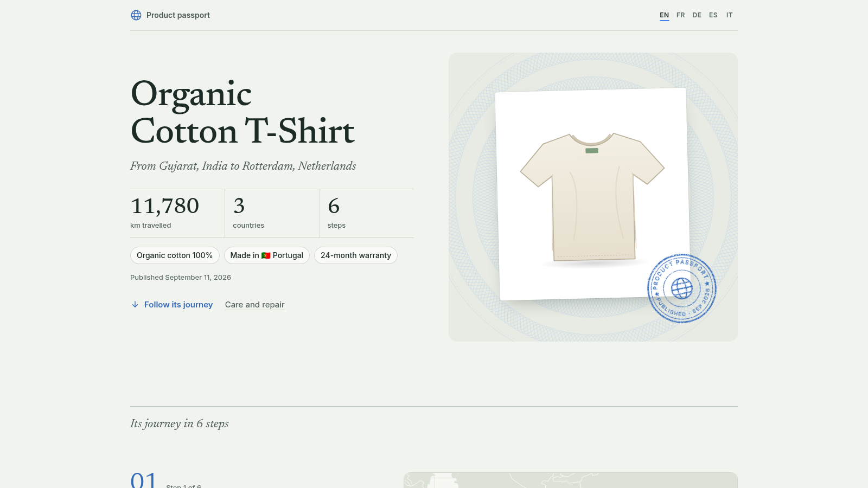Click the 11,780 km travelled stat
The width and height of the screenshot is (868, 488).
coord(177,213)
